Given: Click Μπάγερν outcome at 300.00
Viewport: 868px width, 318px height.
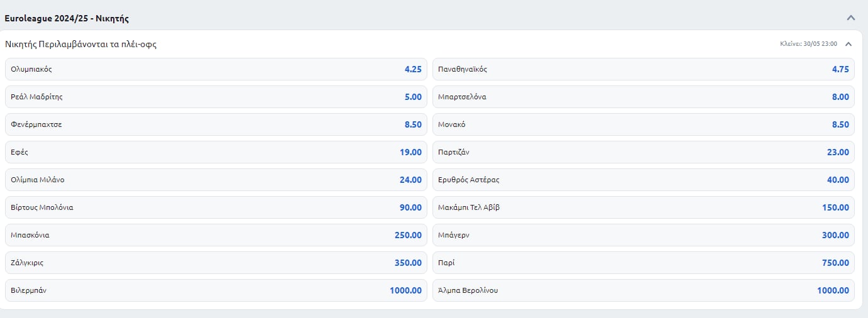Looking at the screenshot, I should click(643, 235).
